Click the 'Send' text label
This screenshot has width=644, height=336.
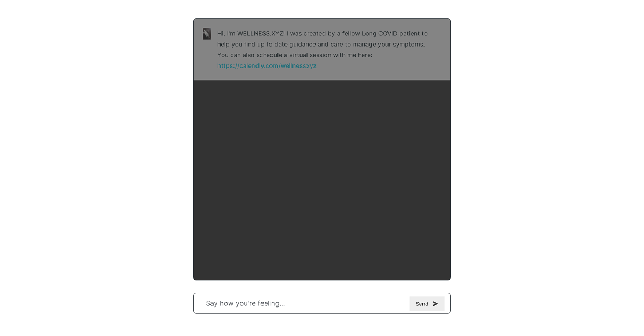click(x=422, y=304)
